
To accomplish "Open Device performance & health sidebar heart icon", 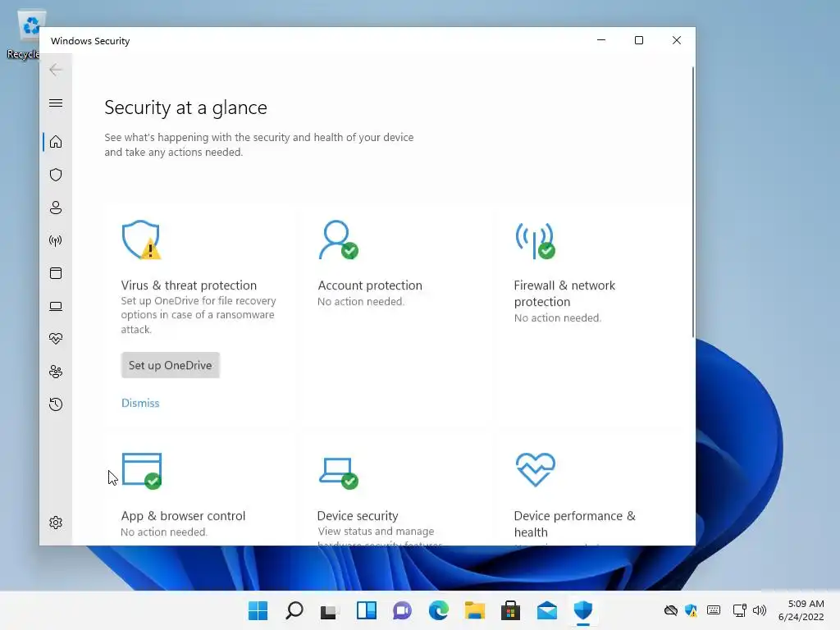I will (x=56, y=339).
